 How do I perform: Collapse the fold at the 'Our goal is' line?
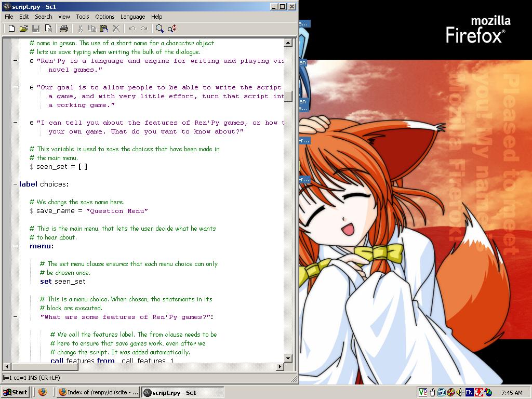15,87
